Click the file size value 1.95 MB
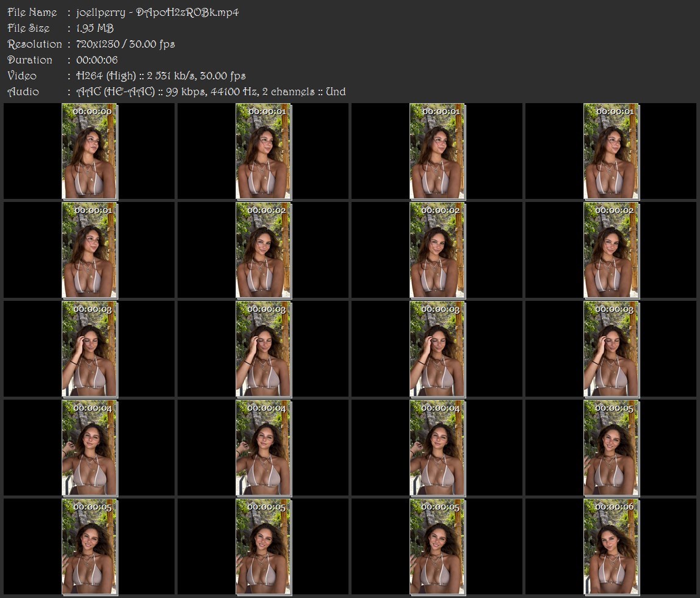Image resolution: width=700 pixels, height=598 pixels. [95, 28]
